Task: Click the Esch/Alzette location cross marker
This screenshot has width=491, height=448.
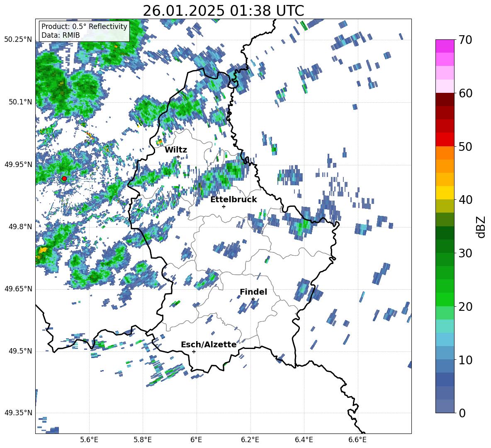Action: click(194, 351)
